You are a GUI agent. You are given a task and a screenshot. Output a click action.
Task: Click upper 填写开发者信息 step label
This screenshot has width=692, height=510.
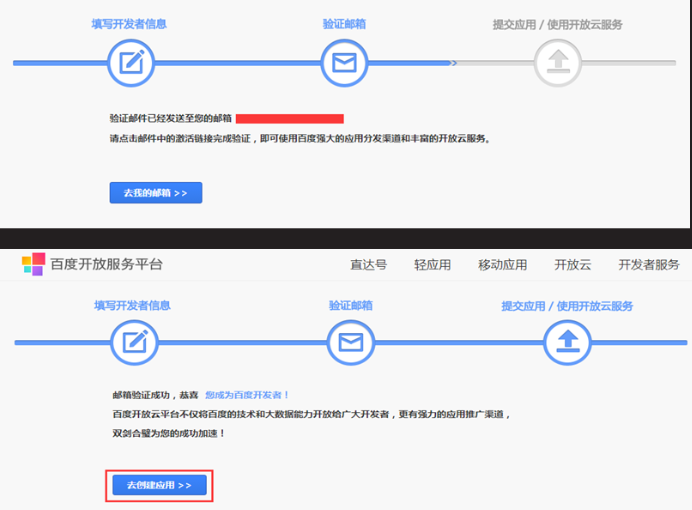click(x=129, y=24)
